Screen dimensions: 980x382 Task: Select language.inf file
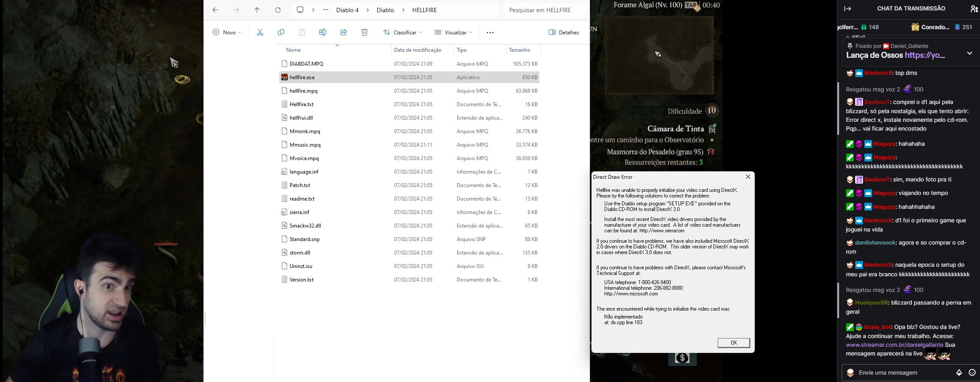[409, 171]
